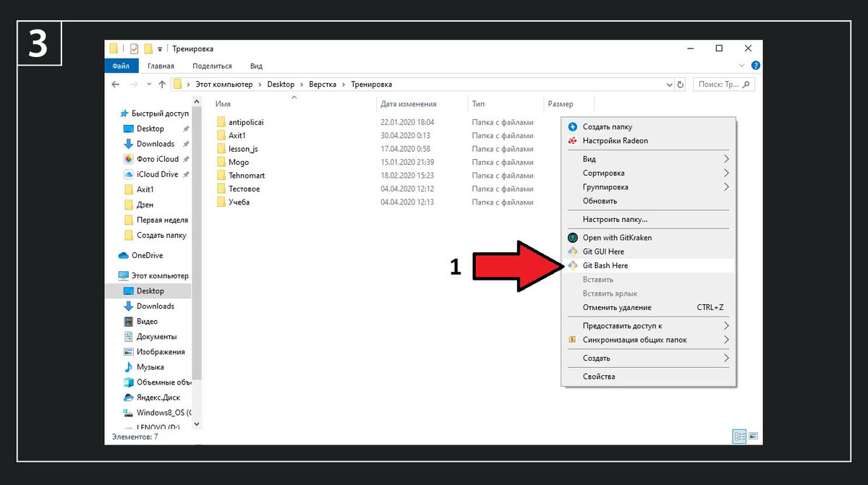This screenshot has width=868, height=485.
Task: Click the Быстрый доступ star icon
Action: (124, 113)
